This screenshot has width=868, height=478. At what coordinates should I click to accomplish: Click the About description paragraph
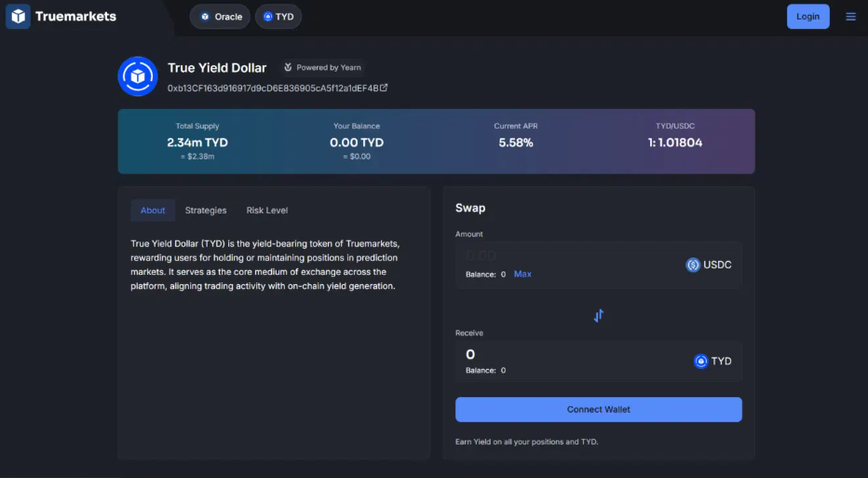265,265
